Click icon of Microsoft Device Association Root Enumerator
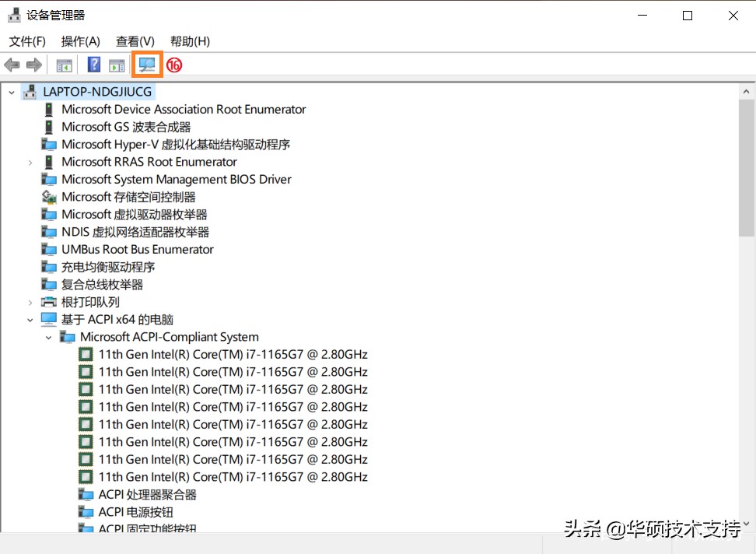The image size is (756, 554). click(x=49, y=110)
